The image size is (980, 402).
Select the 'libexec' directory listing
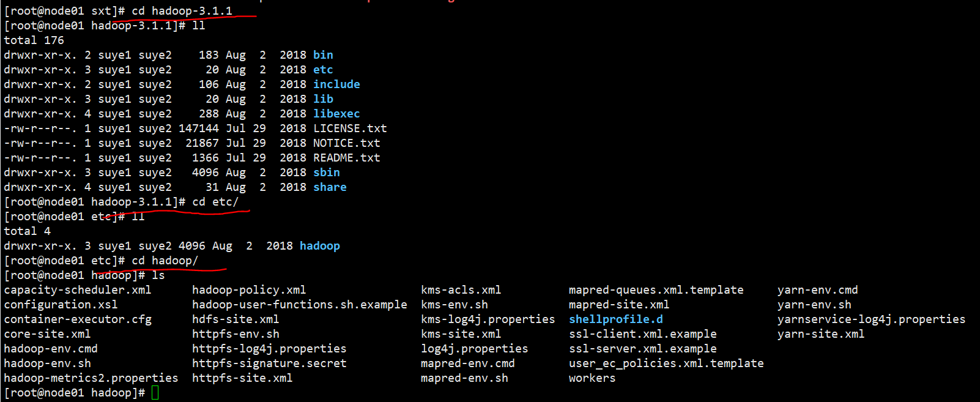(336, 114)
